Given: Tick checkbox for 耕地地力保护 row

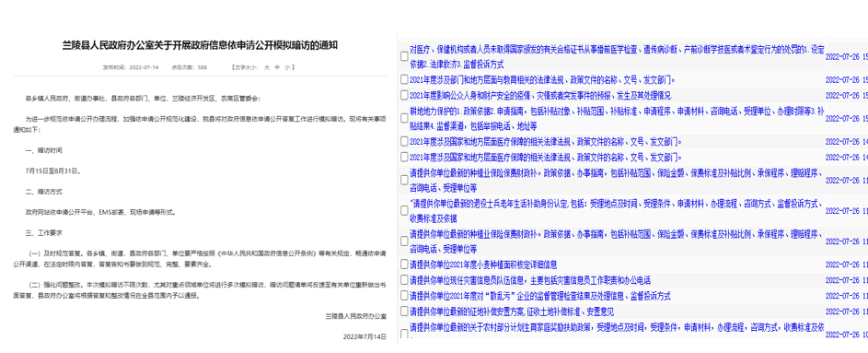Looking at the screenshot, I should coord(404,118).
